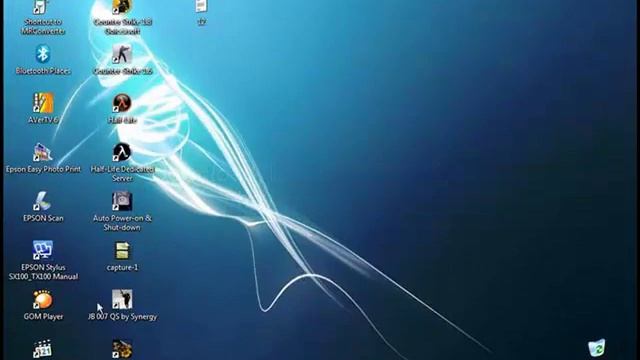Select the document file named 12
This screenshot has height=360, width=640.
click(201, 7)
